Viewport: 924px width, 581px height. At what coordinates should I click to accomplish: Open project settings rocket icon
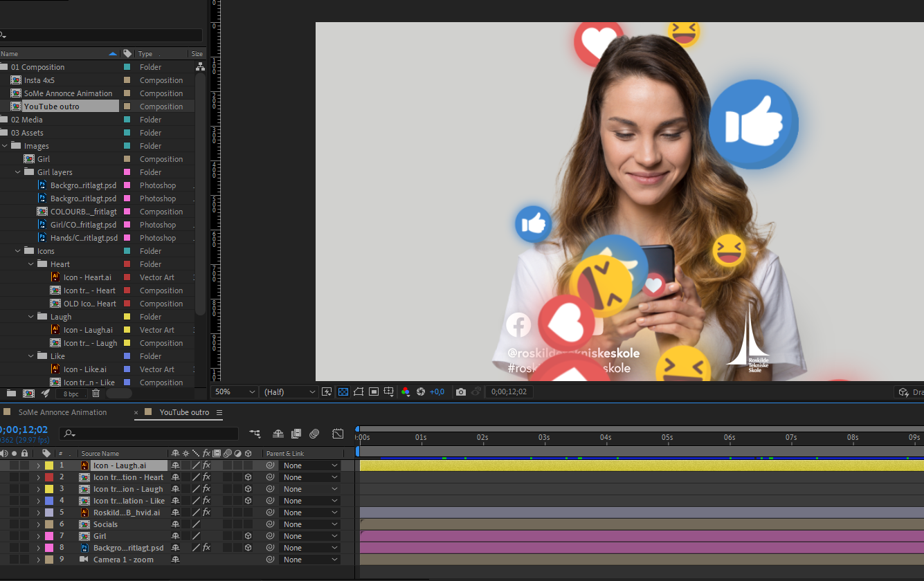tap(45, 393)
